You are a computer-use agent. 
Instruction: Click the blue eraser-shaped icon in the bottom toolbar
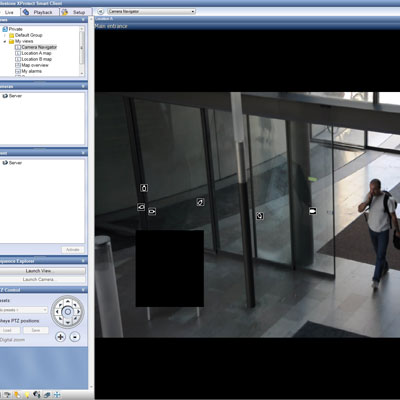(47, 395)
